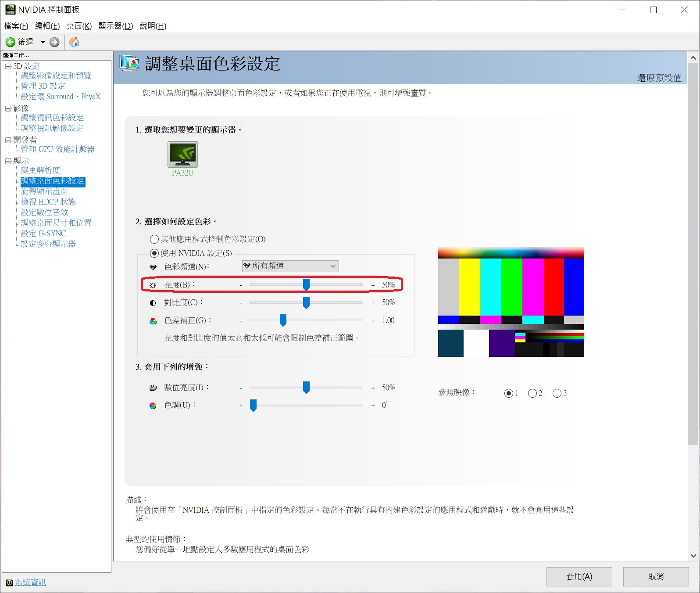Open 管理 GPU 效能計數器 in the tree

(x=58, y=149)
